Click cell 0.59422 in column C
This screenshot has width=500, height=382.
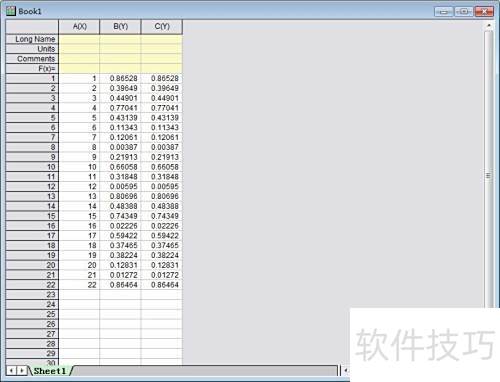162,236
